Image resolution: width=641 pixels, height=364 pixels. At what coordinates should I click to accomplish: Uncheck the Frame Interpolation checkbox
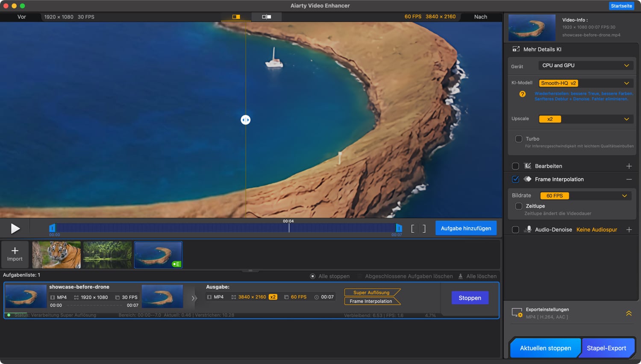point(515,179)
